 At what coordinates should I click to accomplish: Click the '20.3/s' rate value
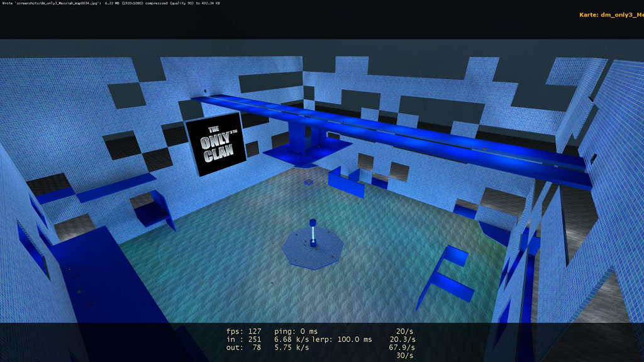point(402,339)
